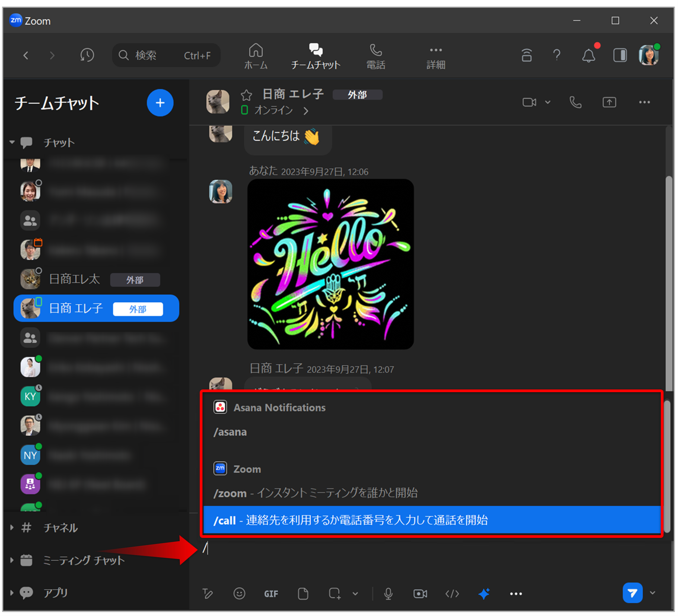Select the /asana command
Viewport: 678px width, 616px height.
click(432, 432)
